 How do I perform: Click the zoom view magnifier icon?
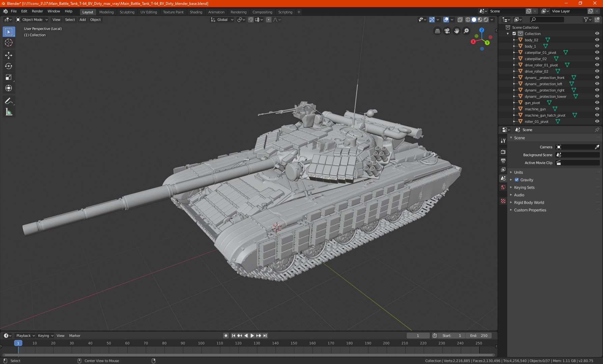pos(466,31)
